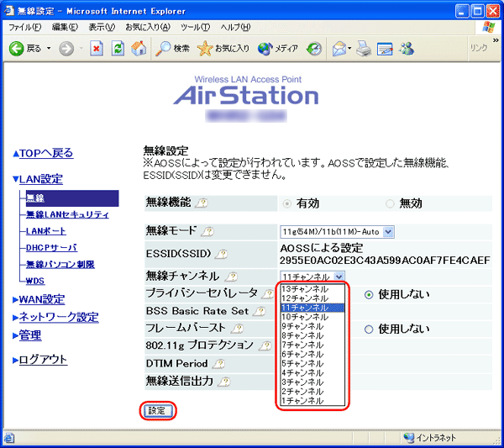Screen dimensions: 504x448
Task: Click help icon next to 無線チャンネル
Action: [x=231, y=277]
